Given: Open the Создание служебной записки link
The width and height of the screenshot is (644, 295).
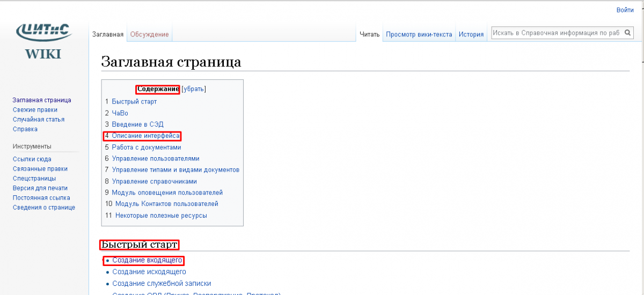Looking at the screenshot, I should 162,283.
